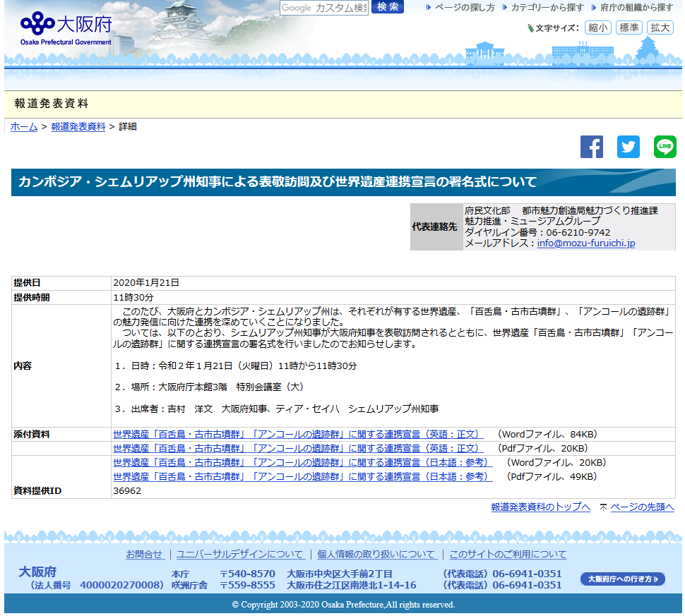Download Japanese reference Pdf file (49KB)
Screen dimensions: 685x616
click(302, 477)
